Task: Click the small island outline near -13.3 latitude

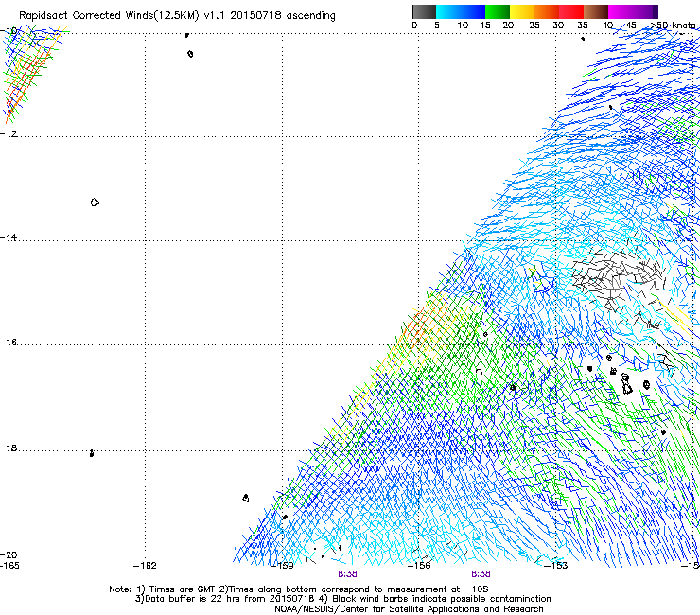Action: pyautogui.click(x=95, y=202)
